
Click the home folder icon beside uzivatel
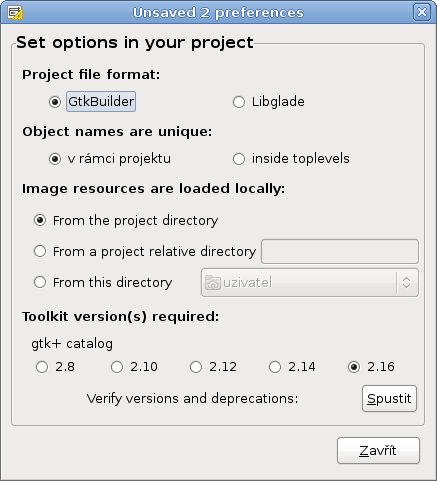[x=213, y=283]
